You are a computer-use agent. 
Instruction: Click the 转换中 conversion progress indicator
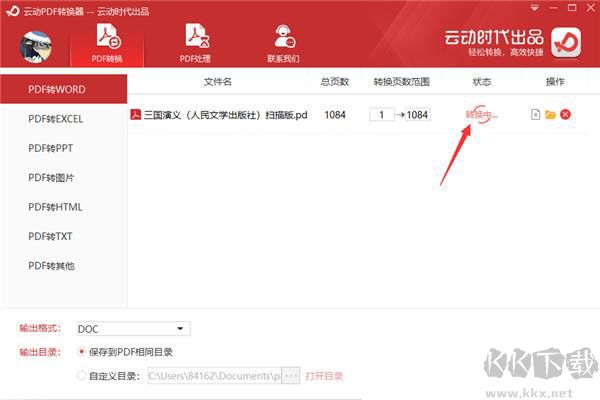tap(482, 115)
